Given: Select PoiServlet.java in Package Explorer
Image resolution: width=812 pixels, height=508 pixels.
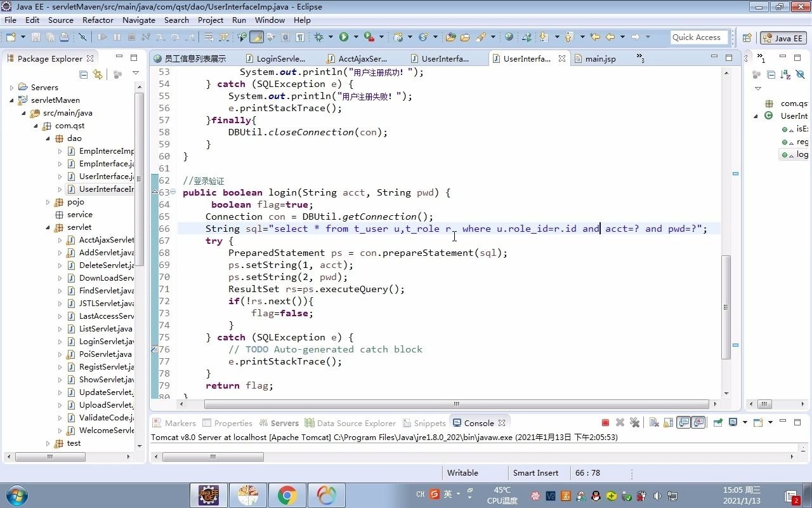Looking at the screenshot, I should pyautogui.click(x=100, y=354).
